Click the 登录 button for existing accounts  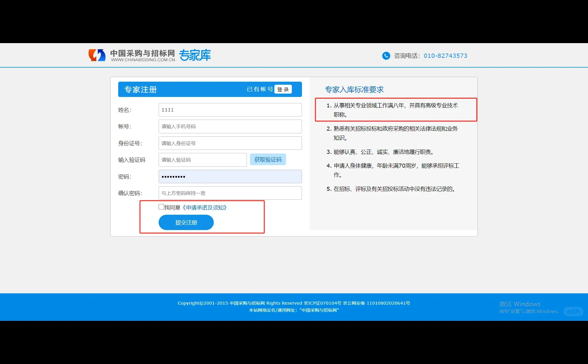click(283, 89)
